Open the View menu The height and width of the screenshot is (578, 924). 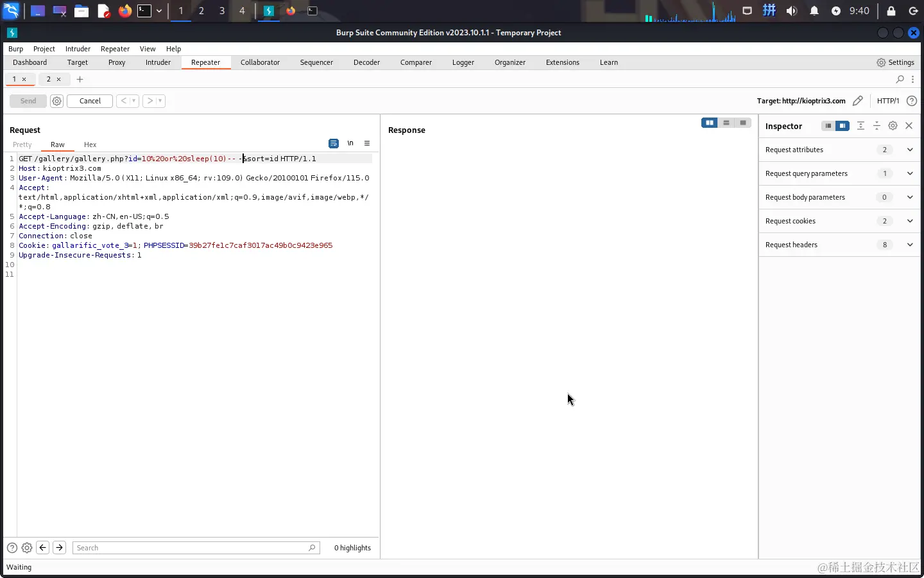(x=148, y=49)
